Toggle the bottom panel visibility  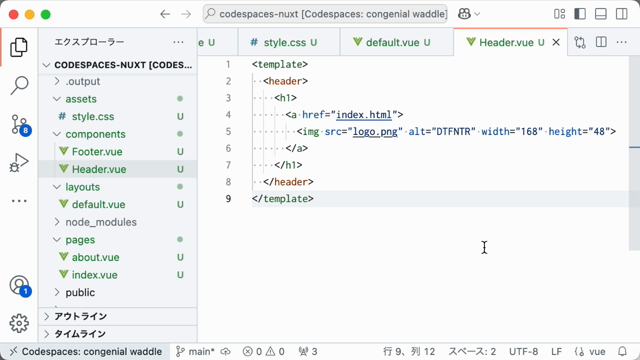click(601, 14)
